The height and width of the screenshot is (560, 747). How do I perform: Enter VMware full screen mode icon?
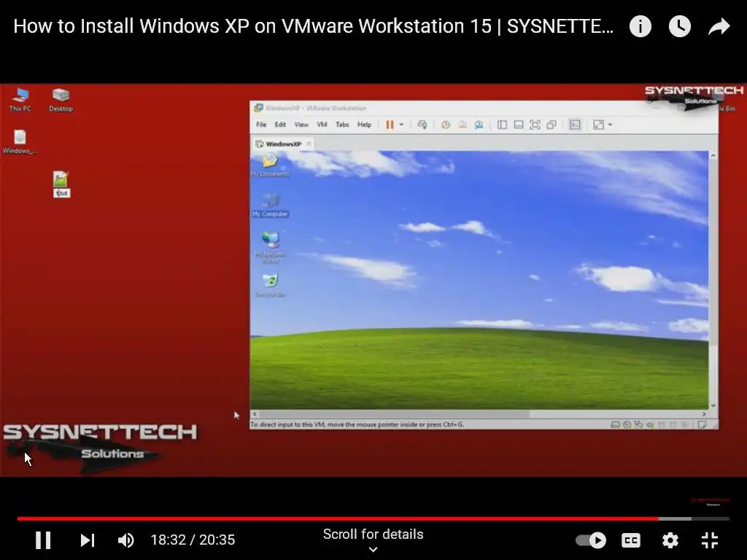click(x=535, y=125)
